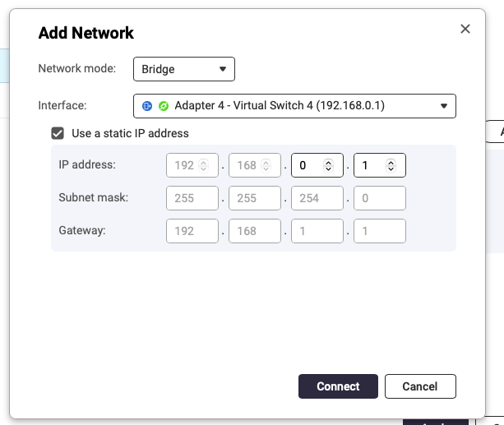Viewport: 504px width, 425px height.
Task: Expand the Interface Adapter 4 dropdown
Action: (294, 106)
